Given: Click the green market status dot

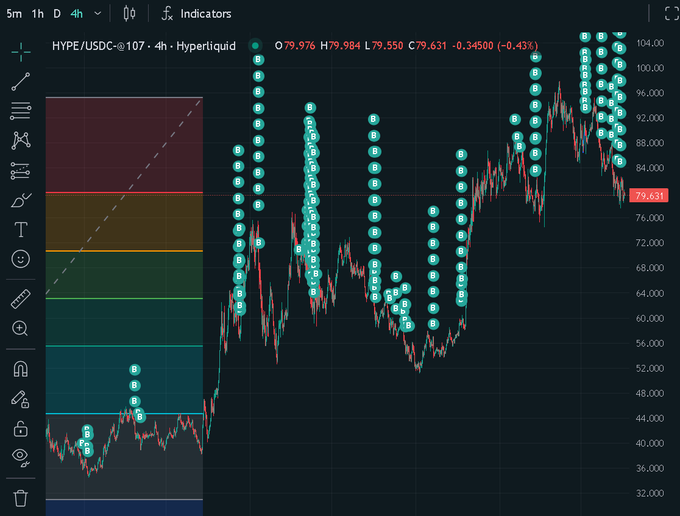Looking at the screenshot, I should 255,46.
